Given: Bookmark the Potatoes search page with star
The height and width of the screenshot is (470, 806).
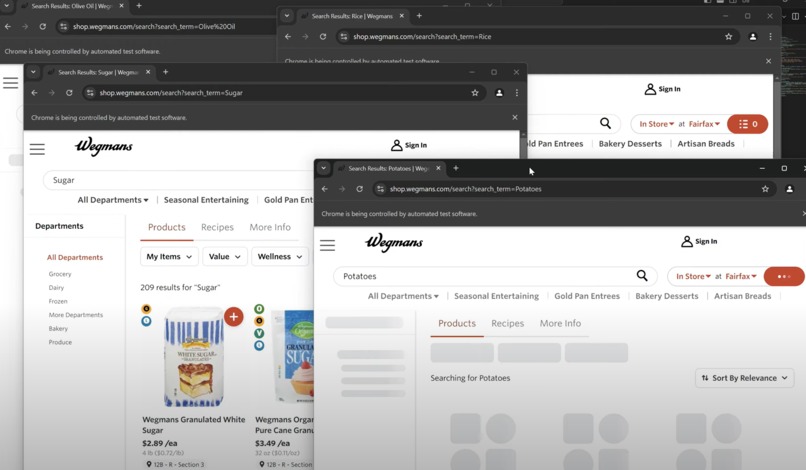Looking at the screenshot, I should 765,189.
